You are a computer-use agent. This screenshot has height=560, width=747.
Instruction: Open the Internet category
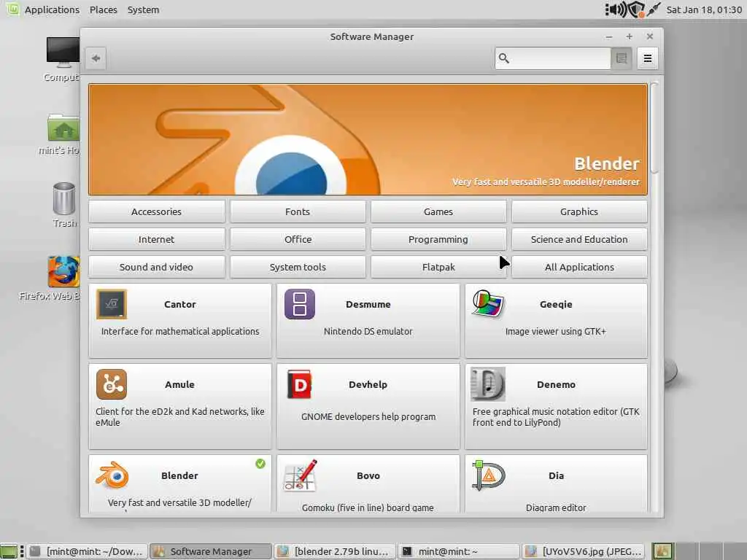pos(156,239)
